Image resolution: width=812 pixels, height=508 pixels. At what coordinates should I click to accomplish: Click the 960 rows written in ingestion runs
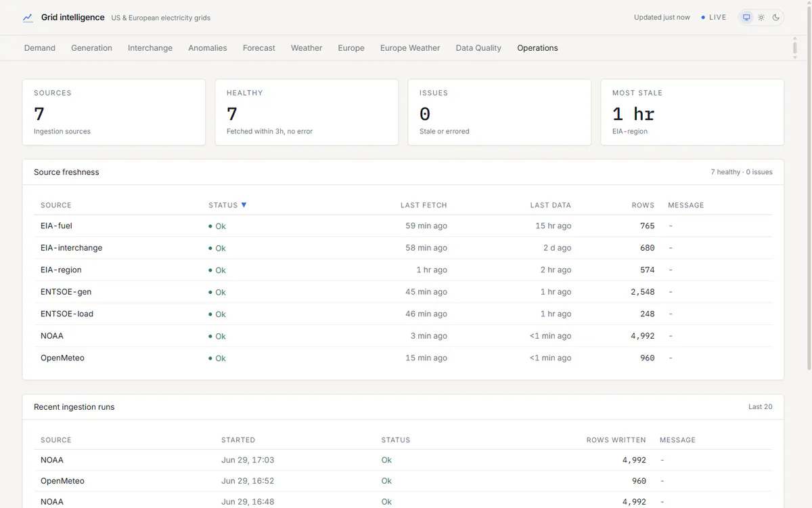[x=639, y=481]
